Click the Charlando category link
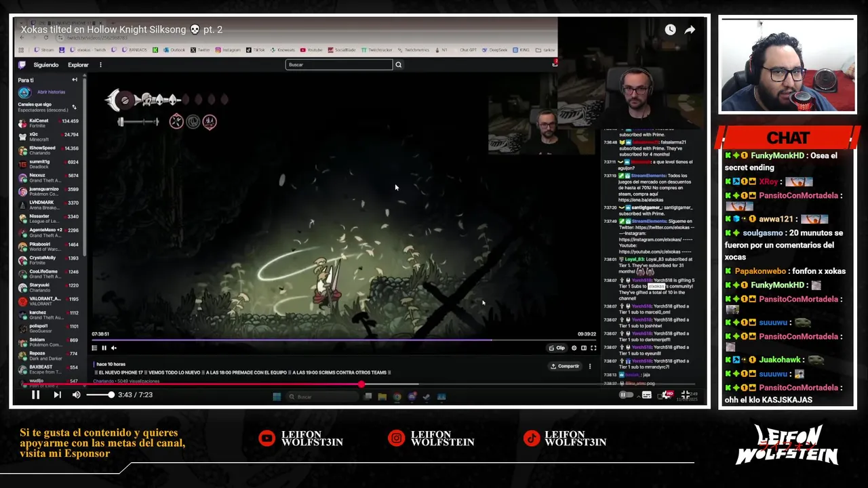The width and height of the screenshot is (868, 488). click(x=103, y=381)
